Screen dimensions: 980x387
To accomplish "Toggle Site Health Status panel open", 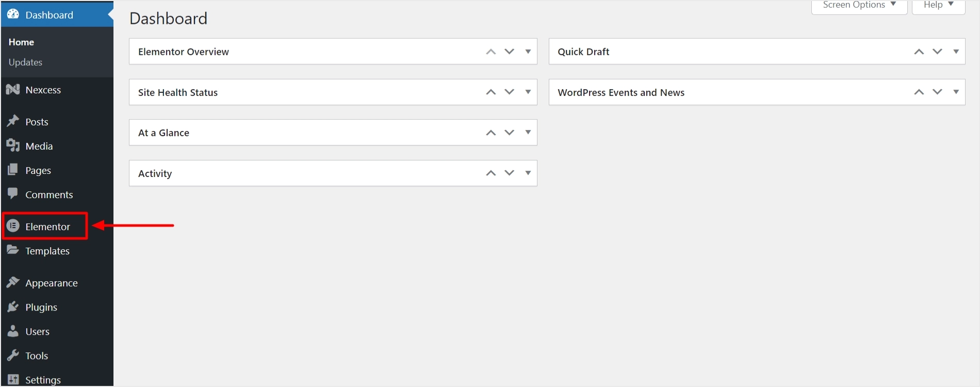I will coord(528,92).
